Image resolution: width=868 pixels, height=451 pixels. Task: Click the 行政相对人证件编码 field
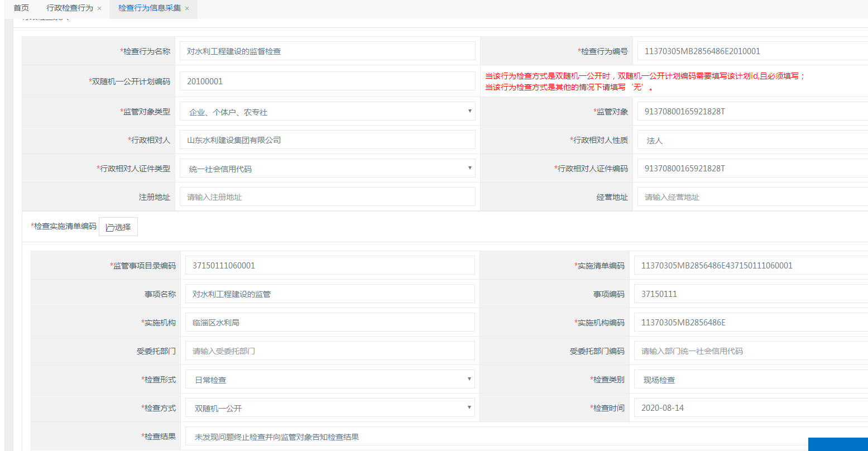752,169
